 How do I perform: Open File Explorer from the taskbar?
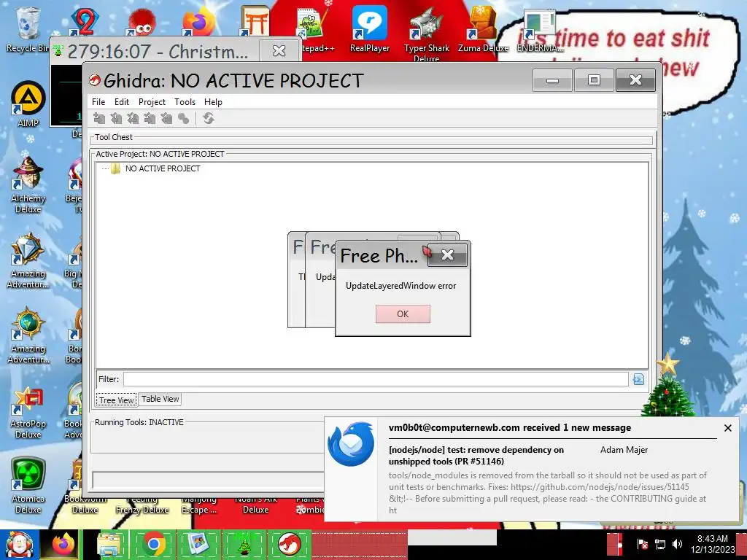[109, 544]
